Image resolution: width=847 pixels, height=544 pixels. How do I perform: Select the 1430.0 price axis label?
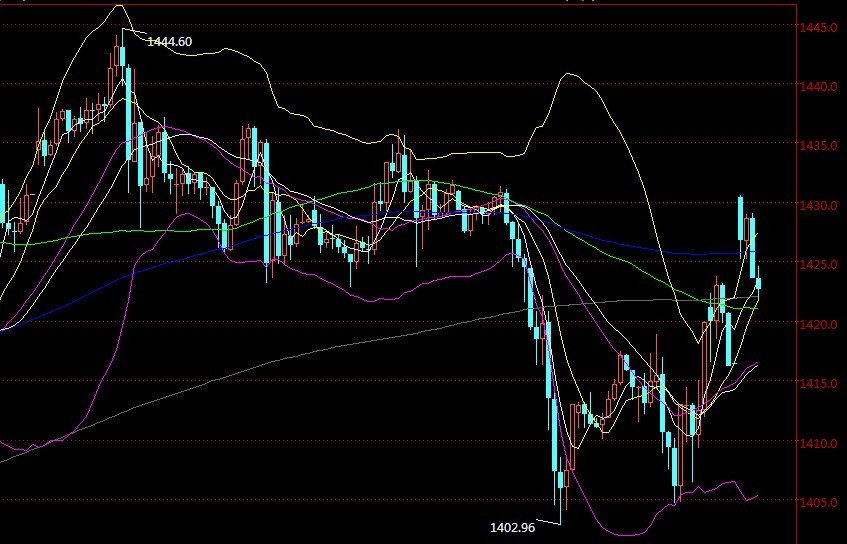coord(819,205)
